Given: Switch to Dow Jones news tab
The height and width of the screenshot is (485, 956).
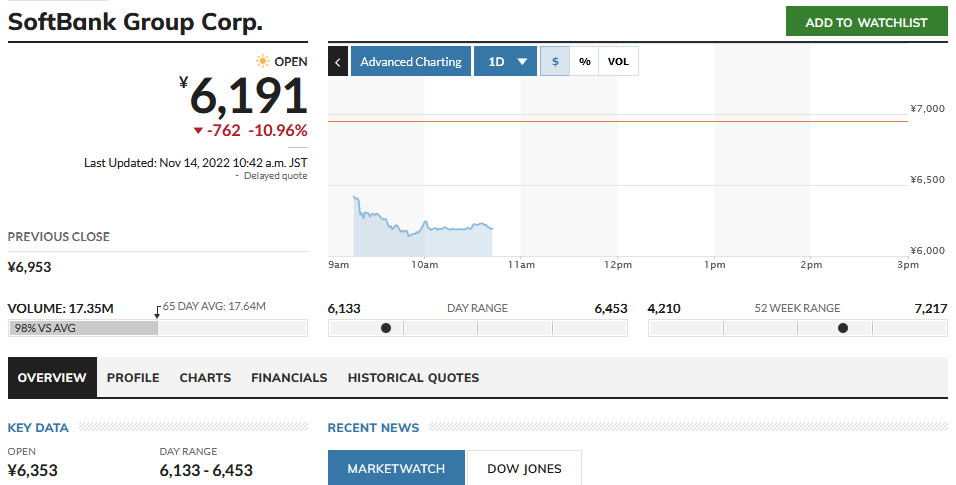Looking at the screenshot, I should click(524, 468).
